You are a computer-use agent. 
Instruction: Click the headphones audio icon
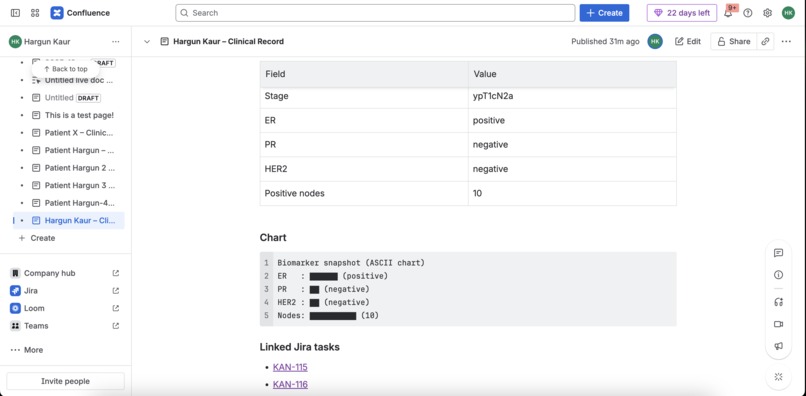click(x=778, y=302)
